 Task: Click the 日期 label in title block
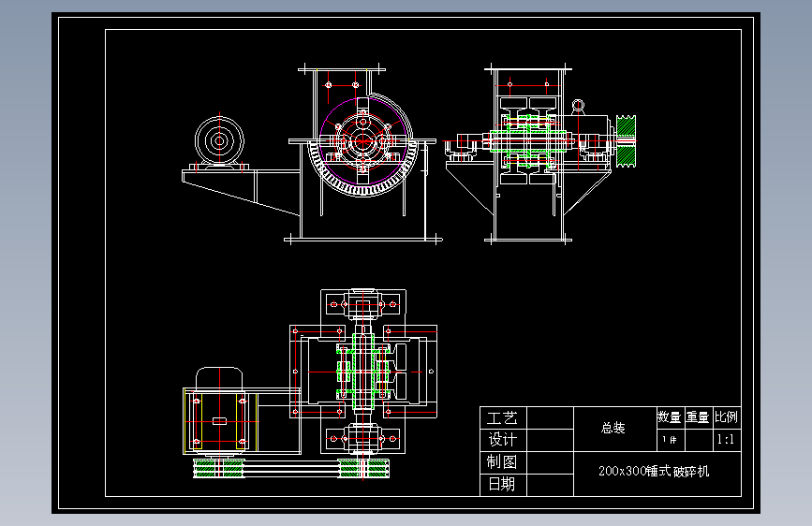(x=502, y=484)
